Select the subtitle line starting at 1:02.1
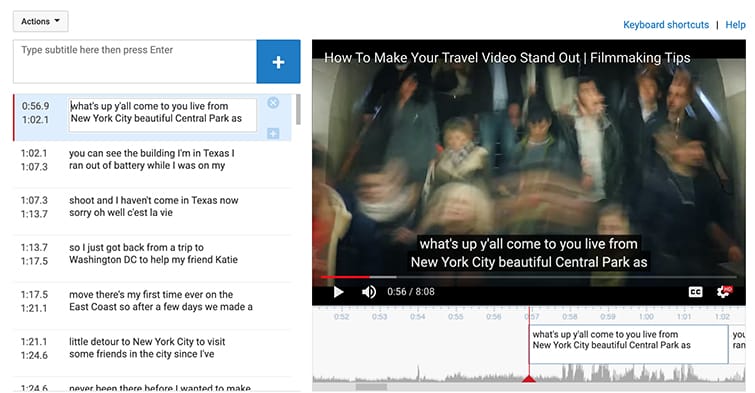Image resolution: width=755 pixels, height=393 pixels. pos(152,160)
